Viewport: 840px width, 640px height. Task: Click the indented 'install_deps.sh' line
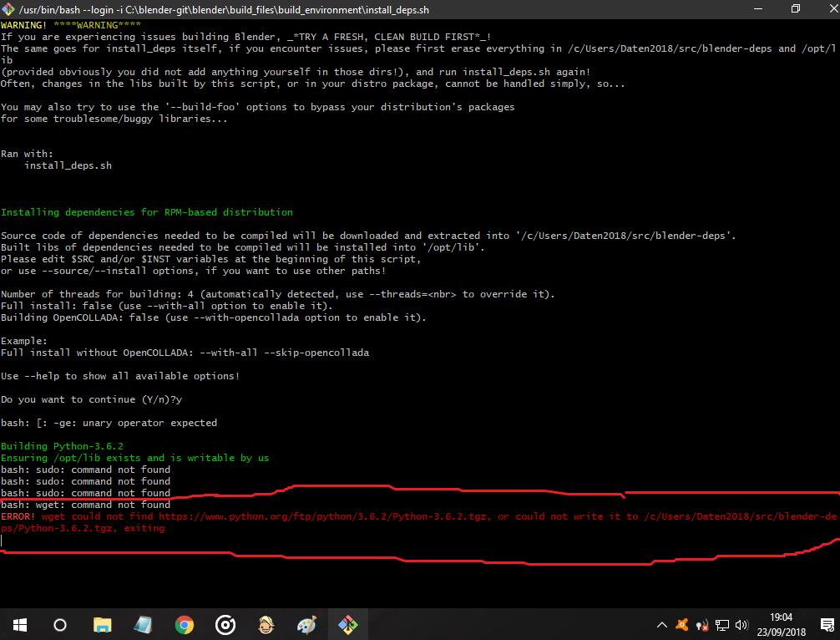tap(68, 165)
